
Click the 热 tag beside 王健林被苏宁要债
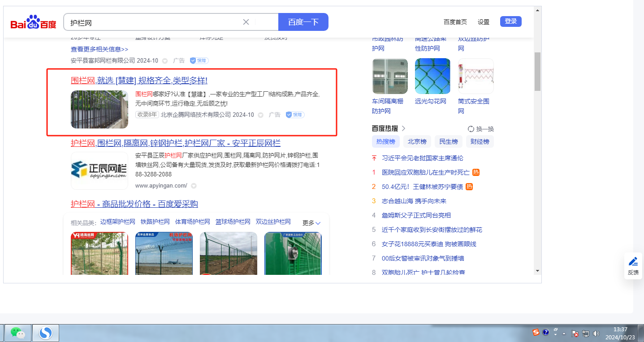click(469, 187)
